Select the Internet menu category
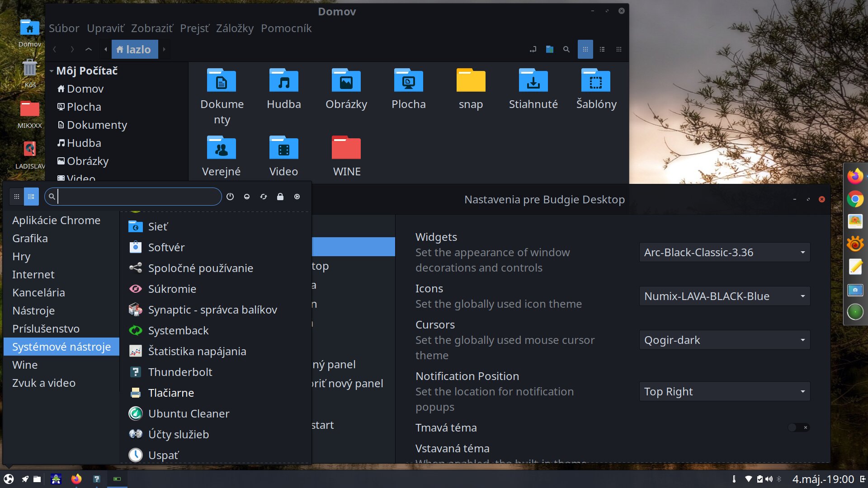This screenshot has height=488, width=868. coord(33,274)
